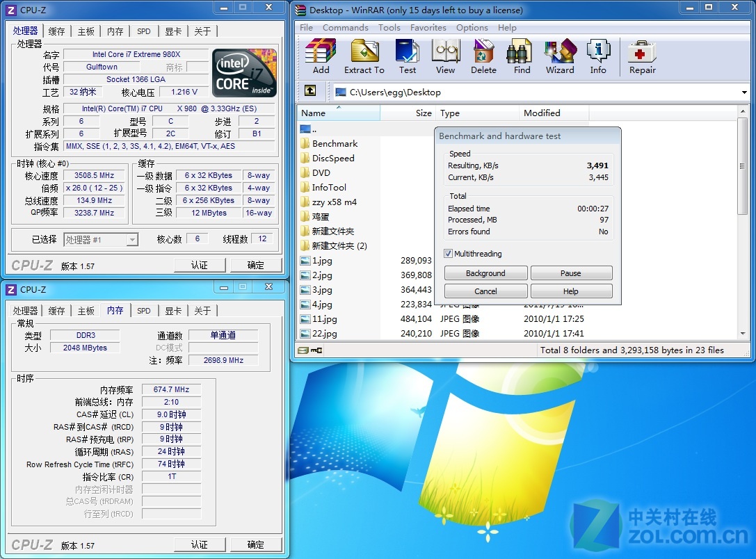Click 确定 button in top CPU-Z window
The height and width of the screenshot is (559, 756).
(255, 265)
